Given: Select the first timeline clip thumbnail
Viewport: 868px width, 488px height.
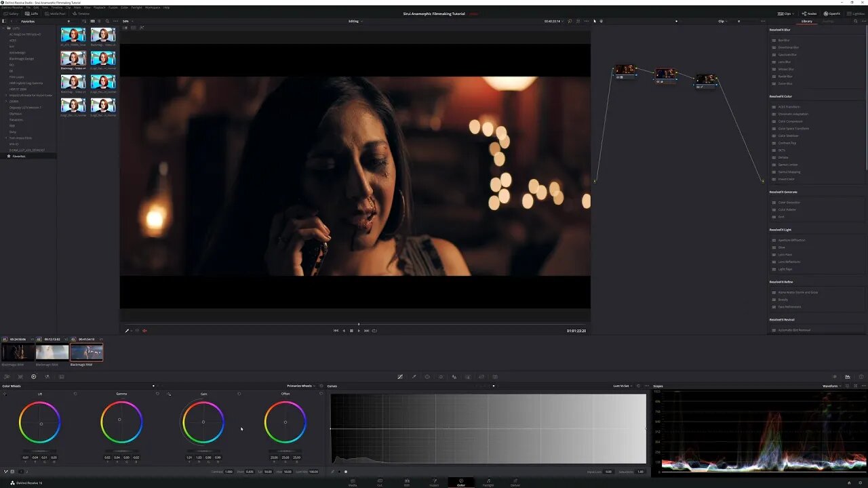Looking at the screenshot, I should pos(18,352).
